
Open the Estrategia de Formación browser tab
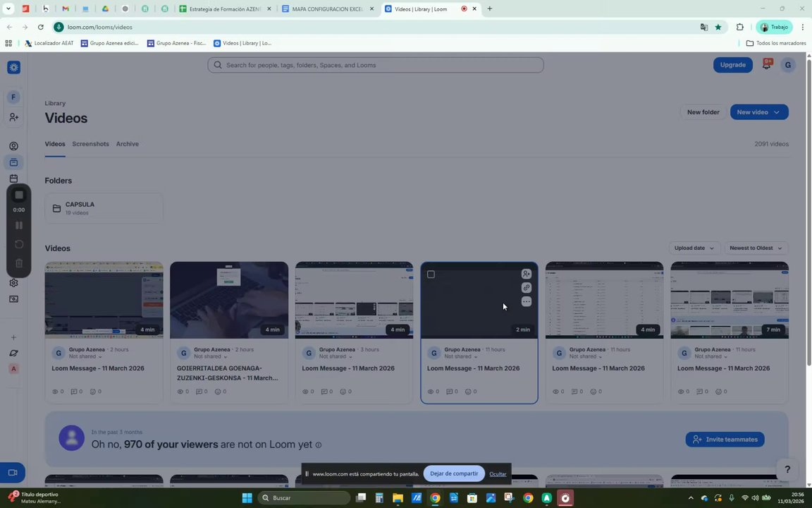(225, 8)
